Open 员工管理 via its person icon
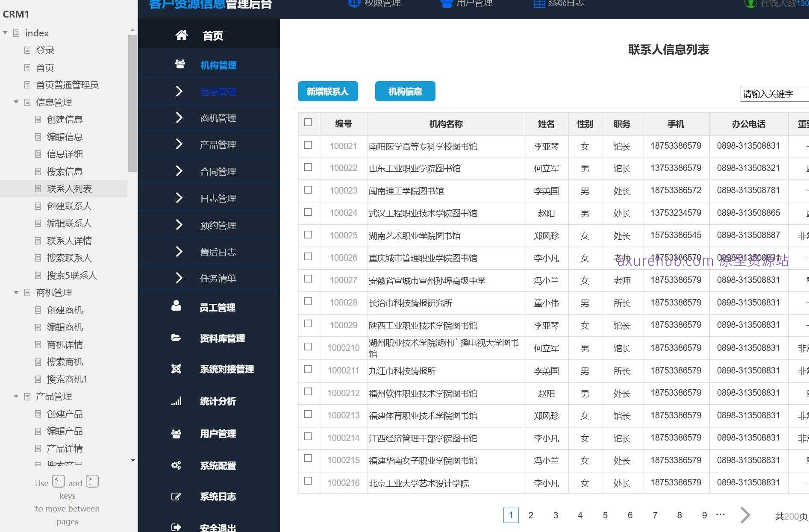809x532 pixels. tap(177, 305)
